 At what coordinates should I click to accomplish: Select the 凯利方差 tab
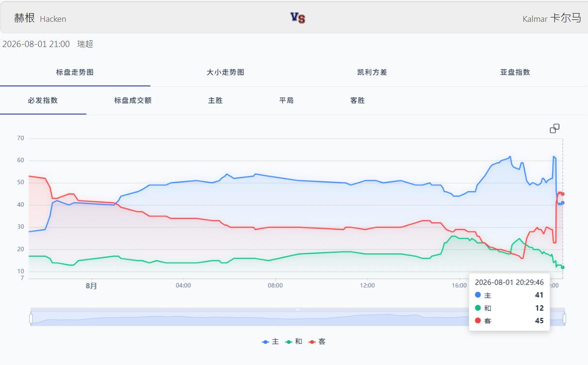point(372,72)
